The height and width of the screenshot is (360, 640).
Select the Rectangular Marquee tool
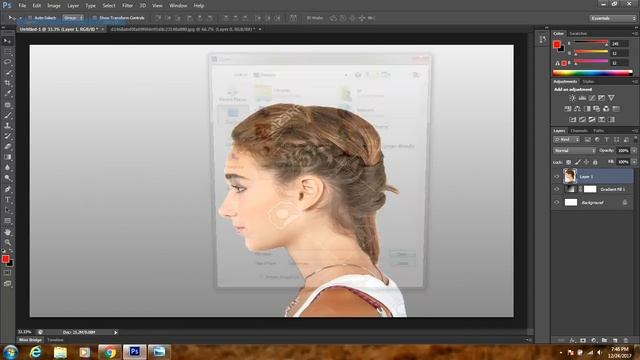pos(7,52)
